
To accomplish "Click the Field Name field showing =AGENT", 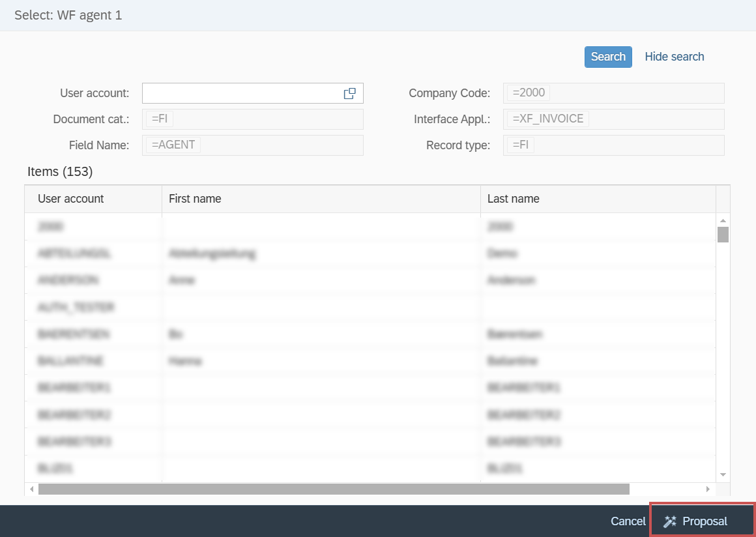I will [252, 145].
